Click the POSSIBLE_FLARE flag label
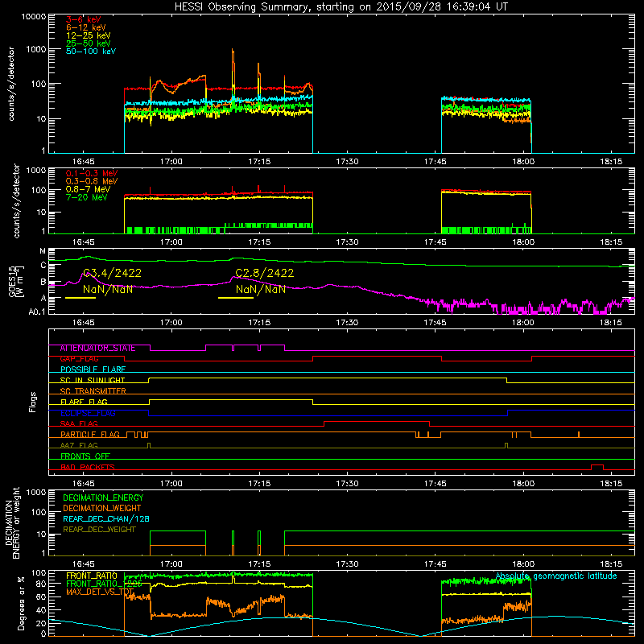Viewport: 644px width, 644px height. [93, 369]
